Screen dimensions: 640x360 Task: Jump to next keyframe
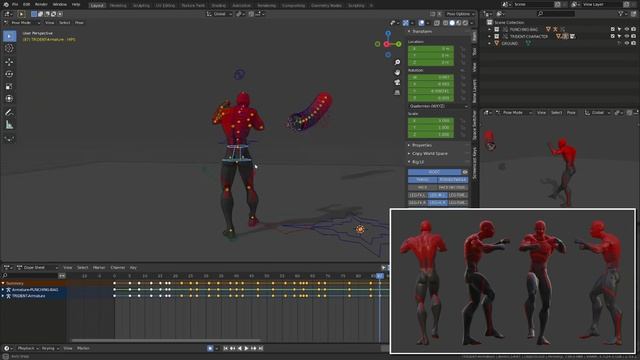pos(253,348)
